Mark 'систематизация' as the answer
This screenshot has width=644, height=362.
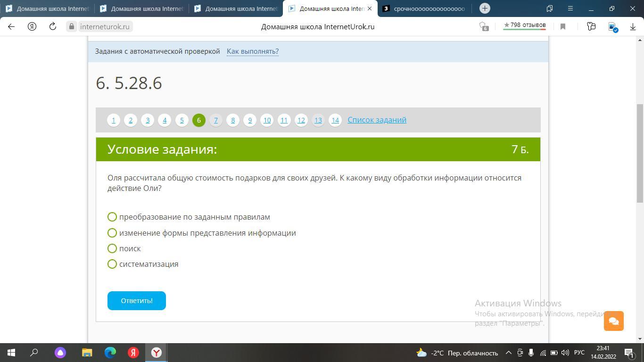[x=112, y=264]
